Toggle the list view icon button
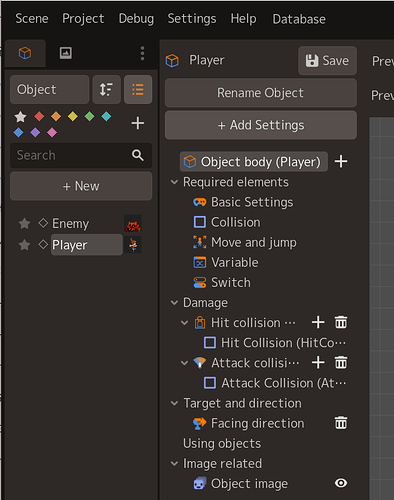The height and width of the screenshot is (500, 394). [138, 89]
